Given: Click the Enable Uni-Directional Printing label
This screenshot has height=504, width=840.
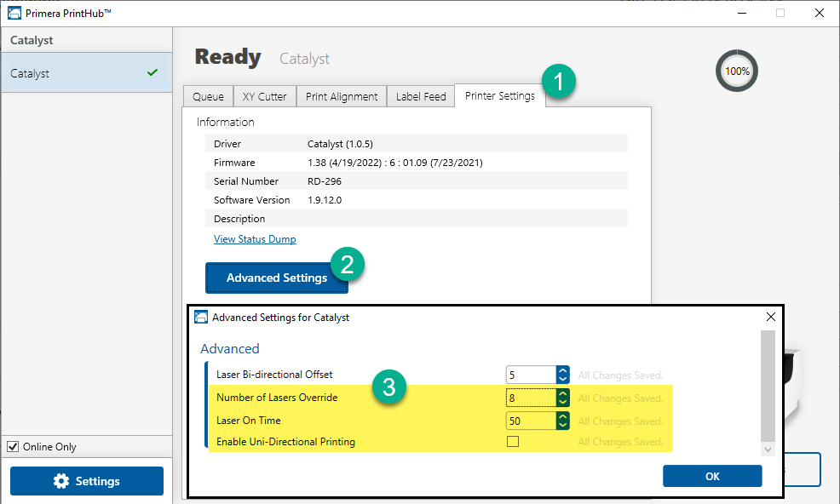Looking at the screenshot, I should point(285,441).
